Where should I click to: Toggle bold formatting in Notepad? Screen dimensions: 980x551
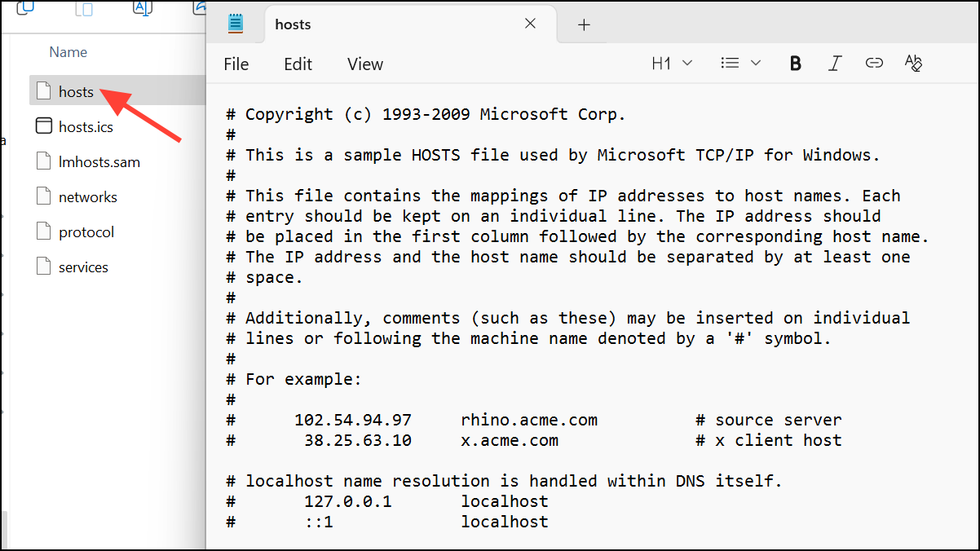pyautogui.click(x=796, y=64)
